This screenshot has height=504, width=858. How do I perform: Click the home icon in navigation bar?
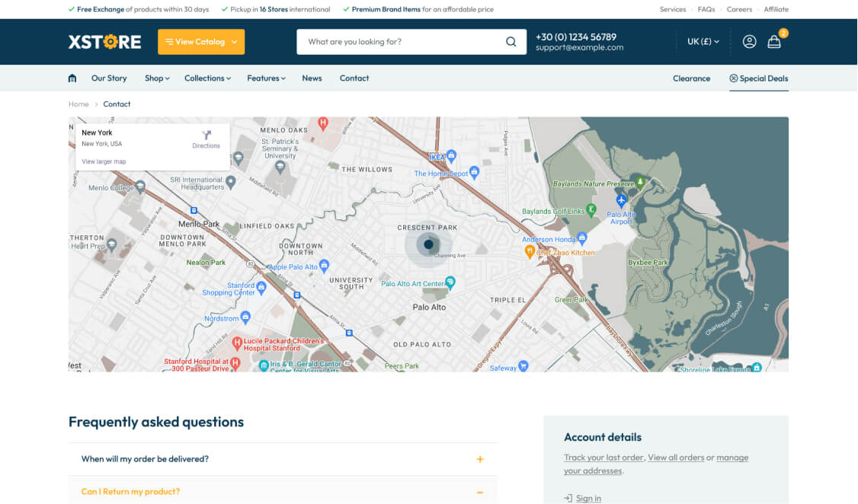(72, 78)
